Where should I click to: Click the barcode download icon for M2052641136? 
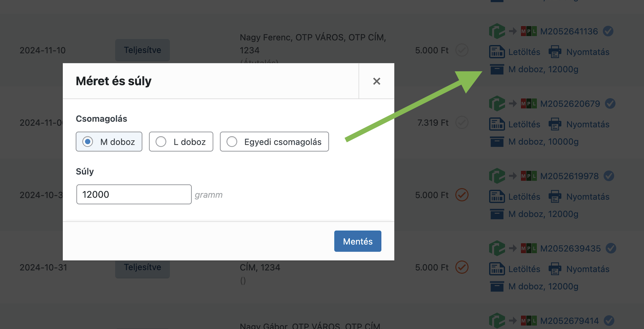coord(497,52)
